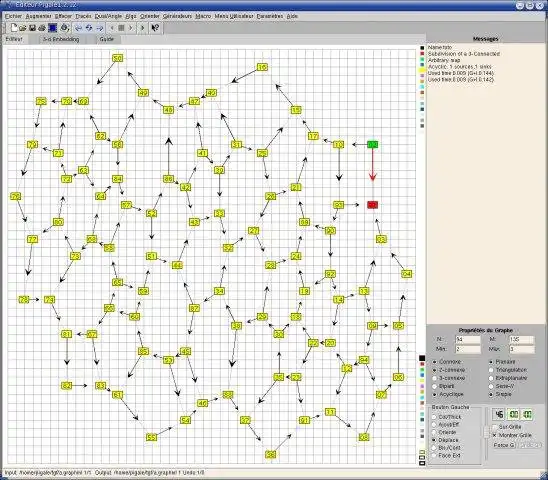Open the Dual/Angle menu
Image resolution: width=548 pixels, height=480 pixels.
click(x=108, y=16)
